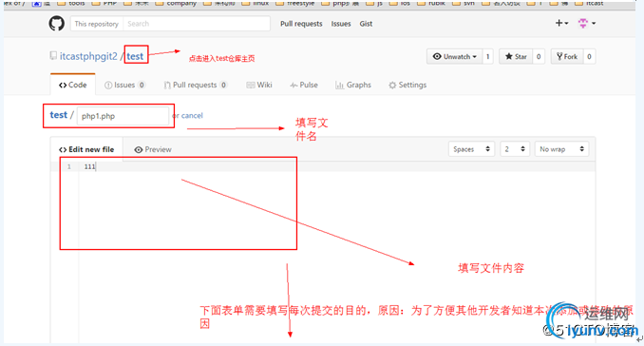644x346 pixels.
Task: Fork the test repository
Action: pos(567,56)
